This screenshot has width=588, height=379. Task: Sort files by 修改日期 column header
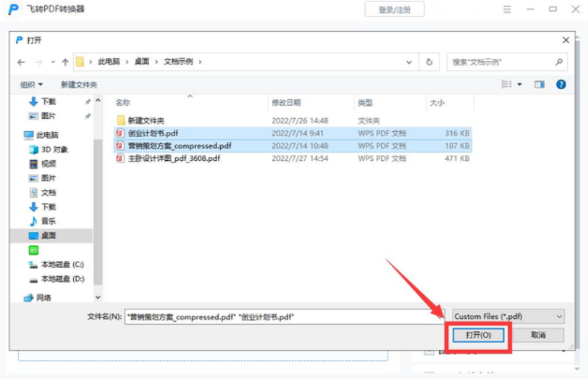pyautogui.click(x=286, y=103)
